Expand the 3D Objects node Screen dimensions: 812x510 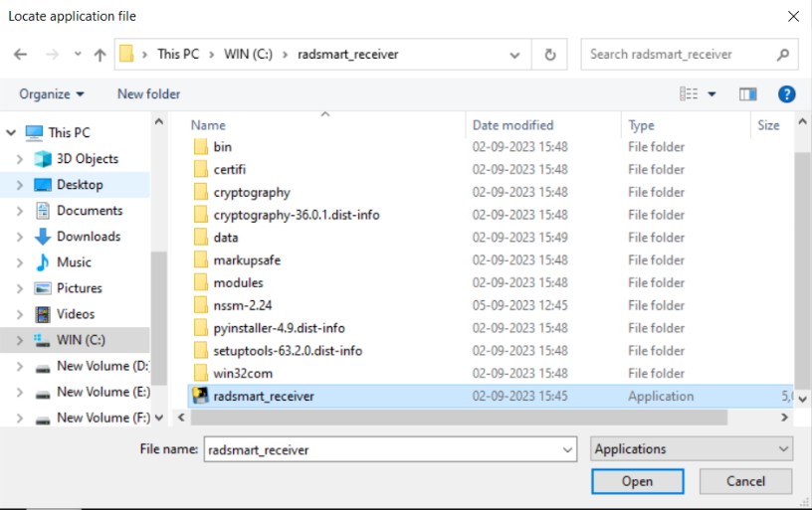click(19, 159)
